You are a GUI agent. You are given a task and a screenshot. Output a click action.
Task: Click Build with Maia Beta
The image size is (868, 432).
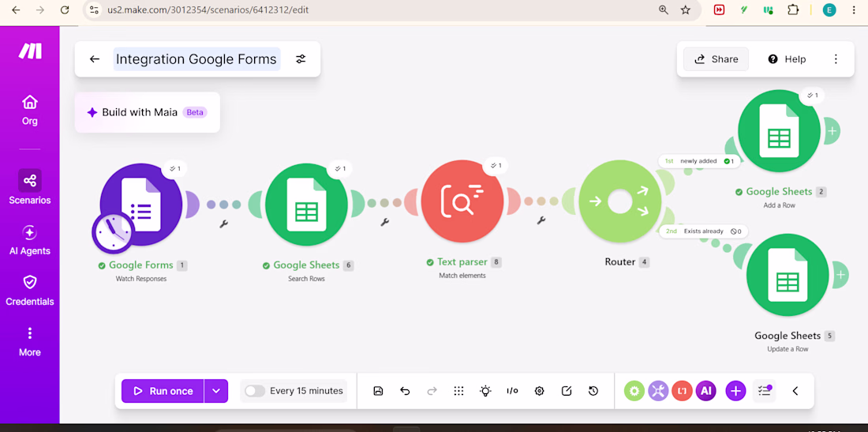(148, 112)
